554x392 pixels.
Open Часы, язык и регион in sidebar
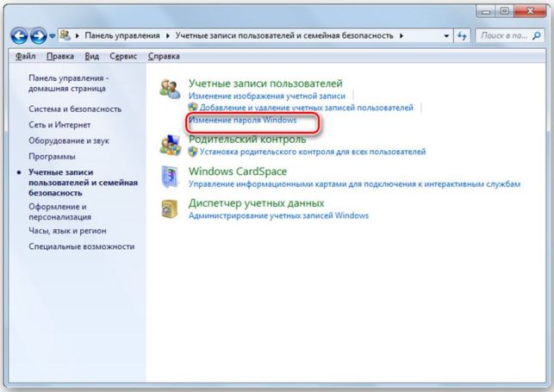67,231
